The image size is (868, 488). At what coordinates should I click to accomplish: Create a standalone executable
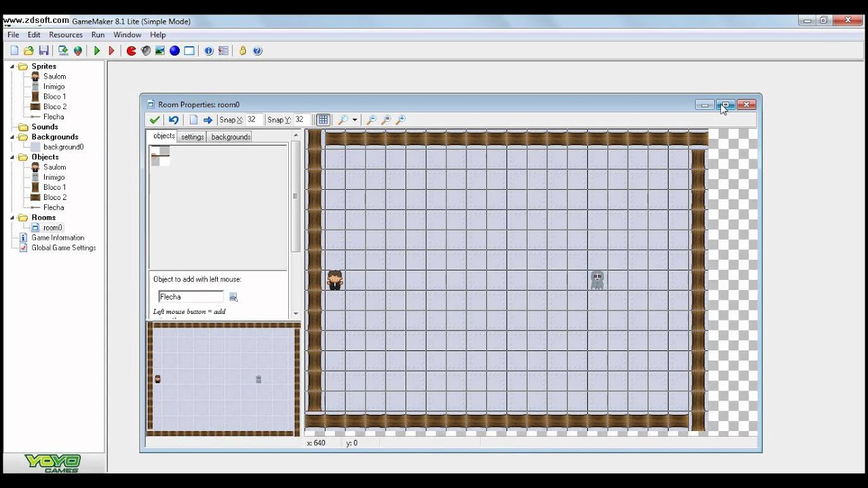tap(63, 51)
